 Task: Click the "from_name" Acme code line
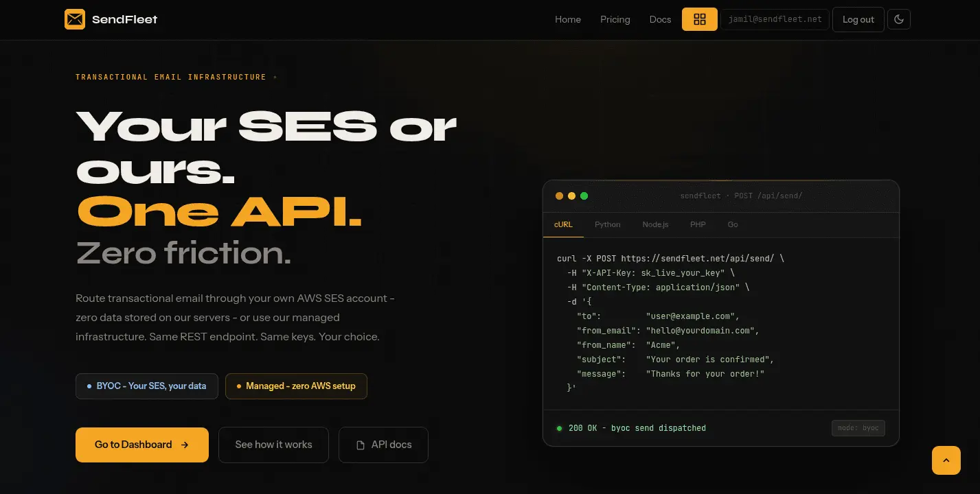[628, 345]
